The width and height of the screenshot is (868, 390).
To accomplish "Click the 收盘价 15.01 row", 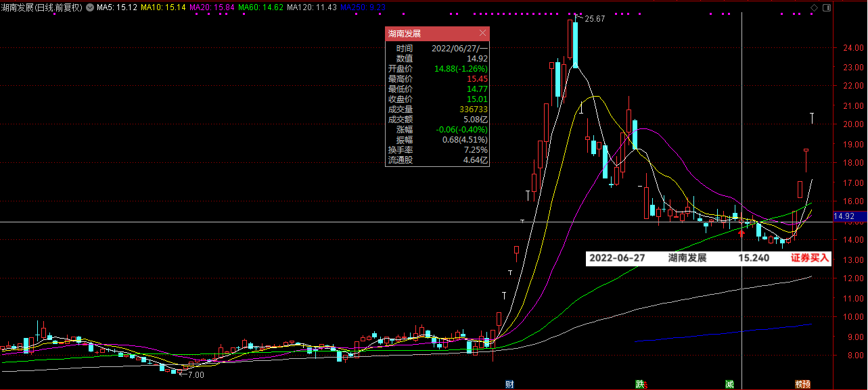I will pyautogui.click(x=437, y=99).
